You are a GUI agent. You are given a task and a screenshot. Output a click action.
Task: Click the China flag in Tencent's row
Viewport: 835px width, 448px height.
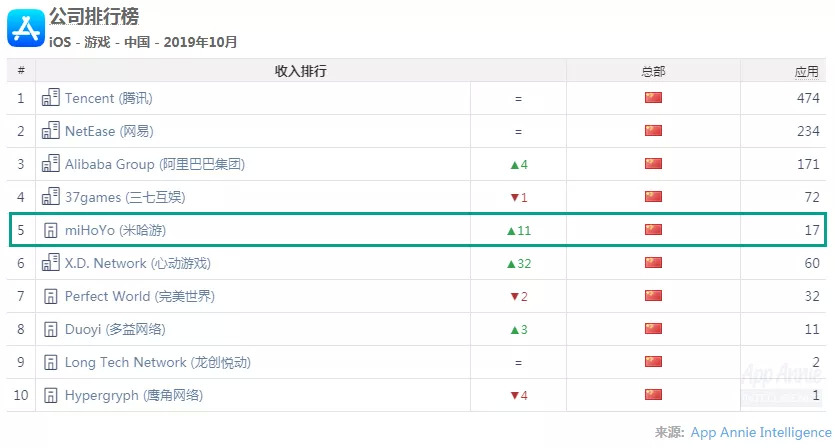coord(653,98)
